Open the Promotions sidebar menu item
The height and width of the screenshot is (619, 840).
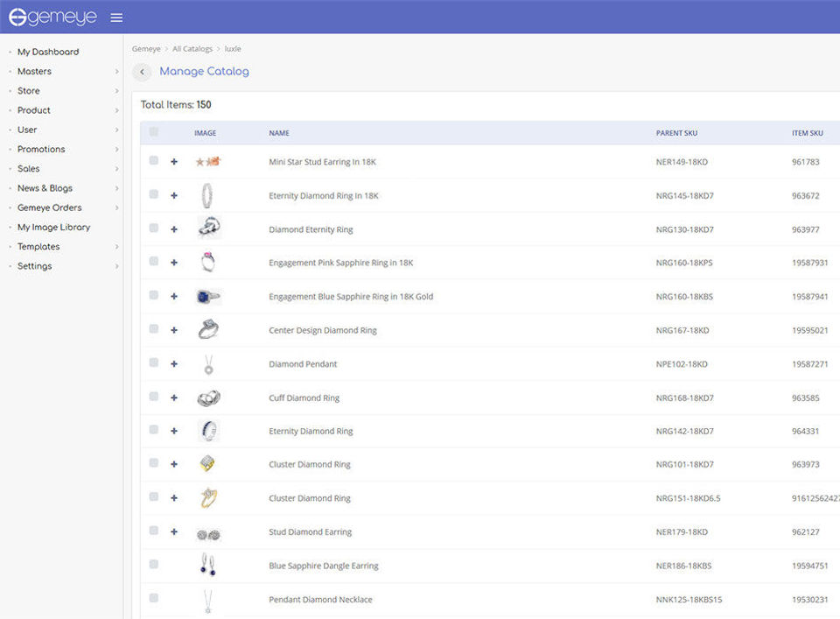click(x=41, y=149)
